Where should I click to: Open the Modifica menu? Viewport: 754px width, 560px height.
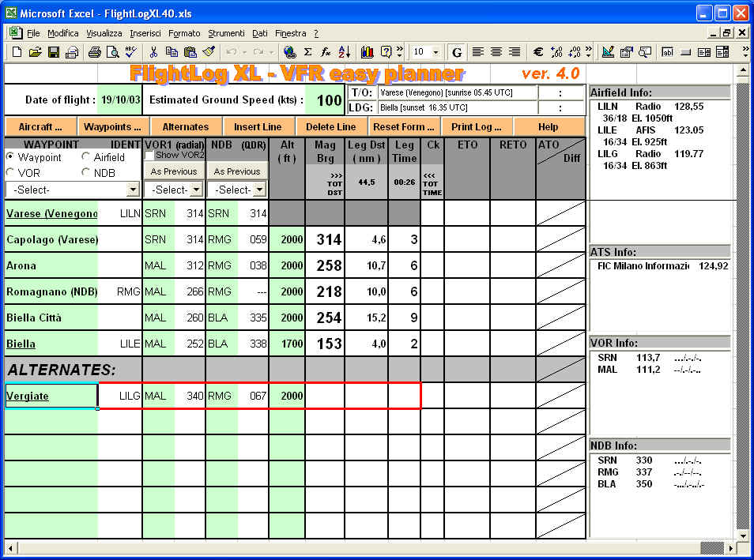63,33
